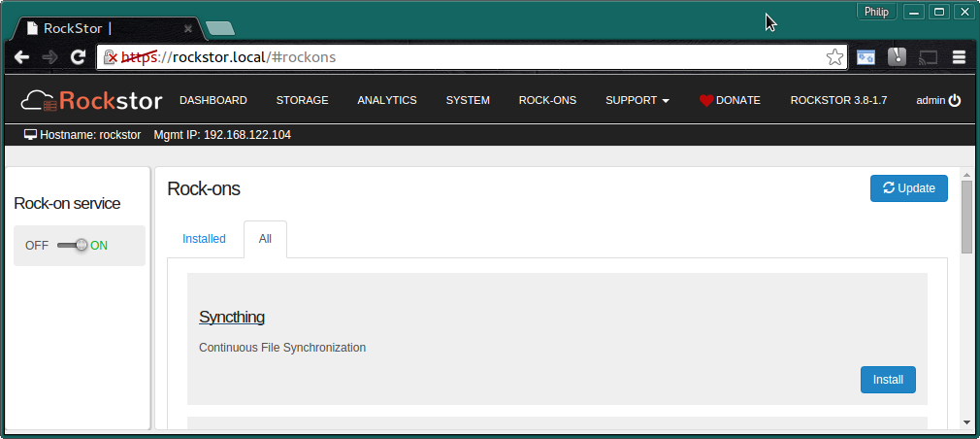Viewport: 980px width, 439px height.
Task: Click the Rockstor logo
Action: click(91, 100)
